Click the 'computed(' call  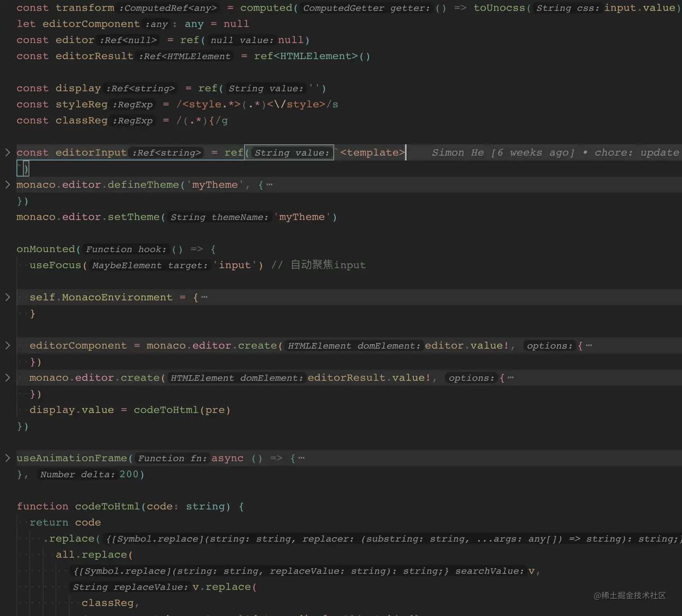[269, 8]
